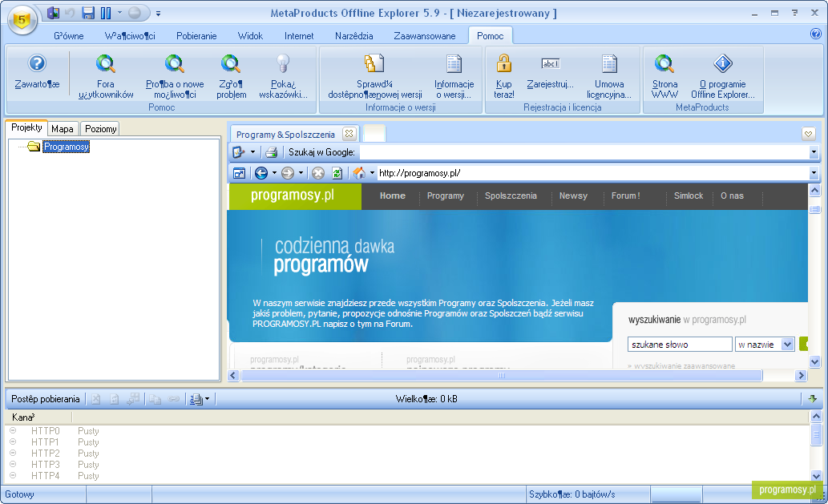Image resolution: width=828 pixels, height=504 pixels.
Task: Click the home page house icon
Action: tap(359, 173)
